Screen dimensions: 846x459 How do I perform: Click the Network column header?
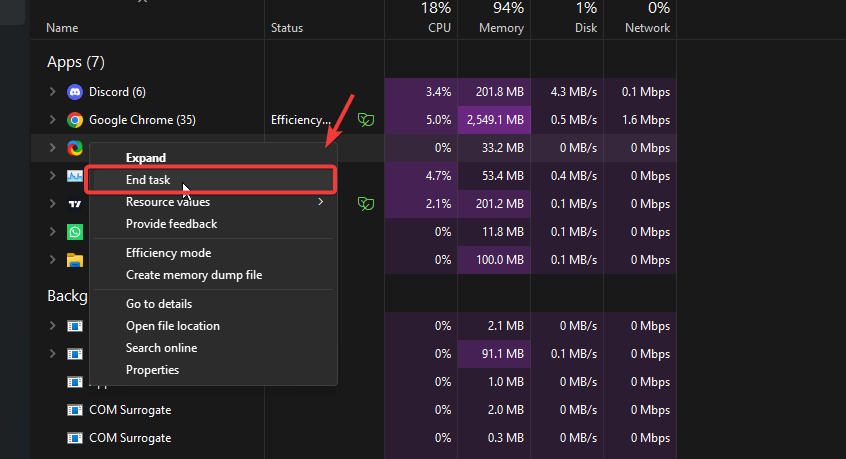pyautogui.click(x=647, y=28)
